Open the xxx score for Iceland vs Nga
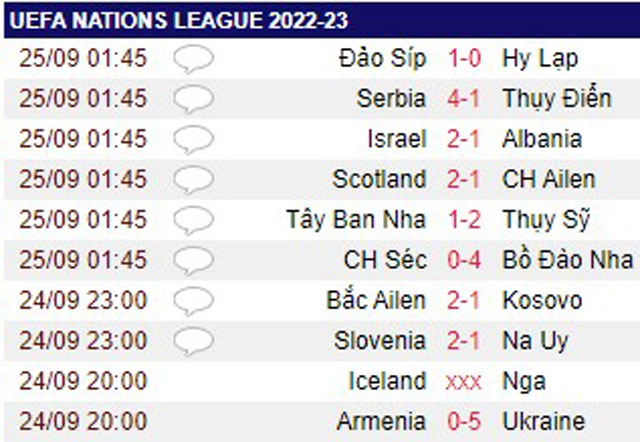Image resolution: width=640 pixels, height=442 pixels. (464, 382)
